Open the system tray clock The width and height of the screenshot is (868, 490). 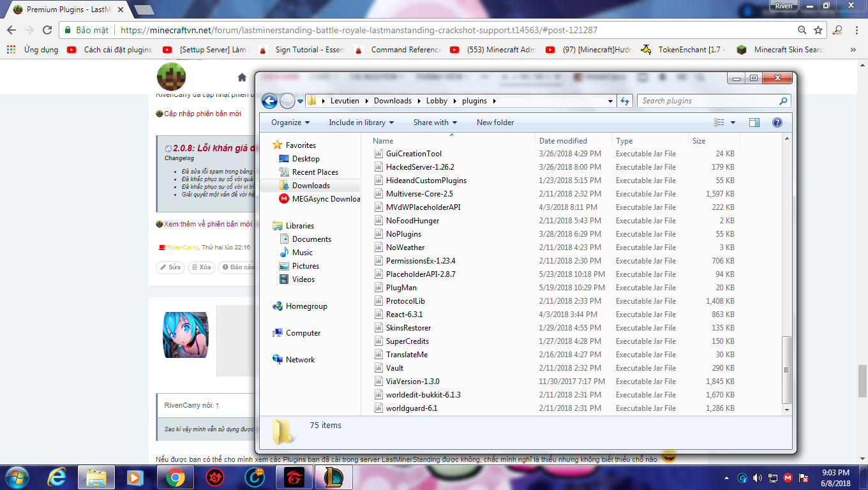836,478
